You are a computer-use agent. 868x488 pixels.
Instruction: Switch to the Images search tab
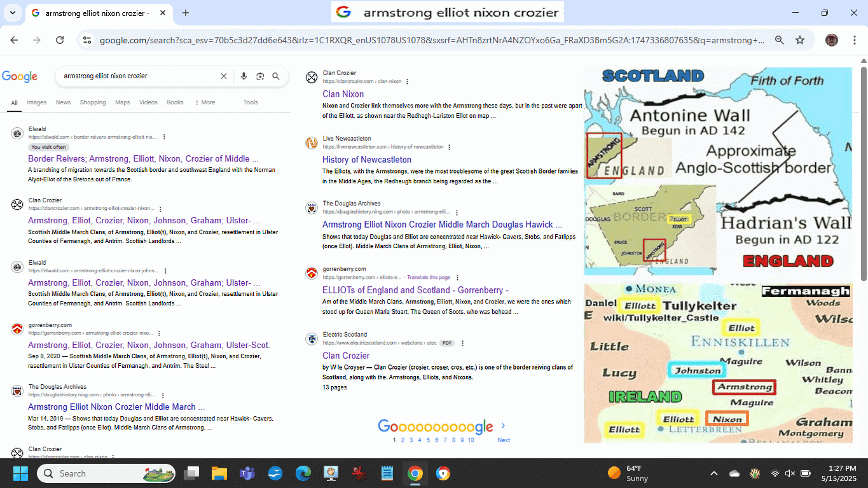tap(36, 102)
